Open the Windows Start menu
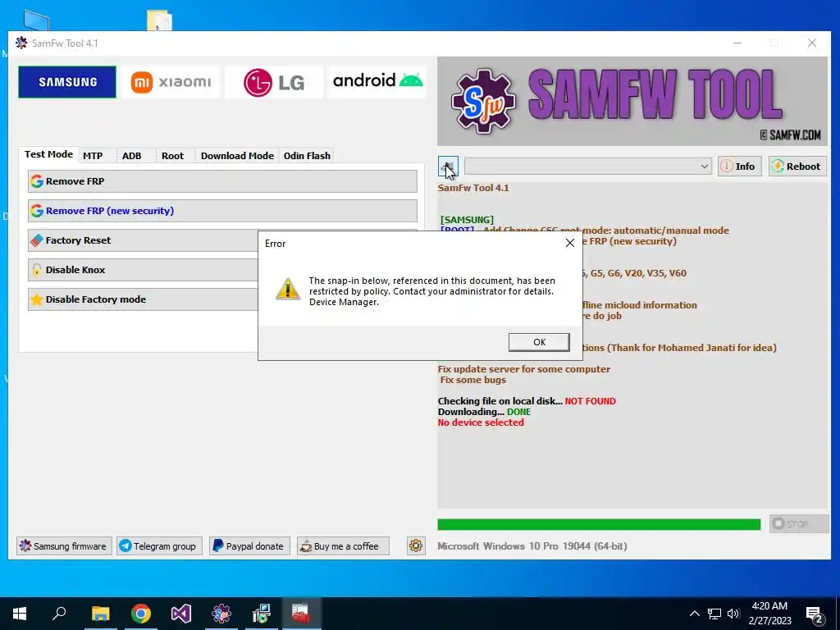 coord(20,614)
